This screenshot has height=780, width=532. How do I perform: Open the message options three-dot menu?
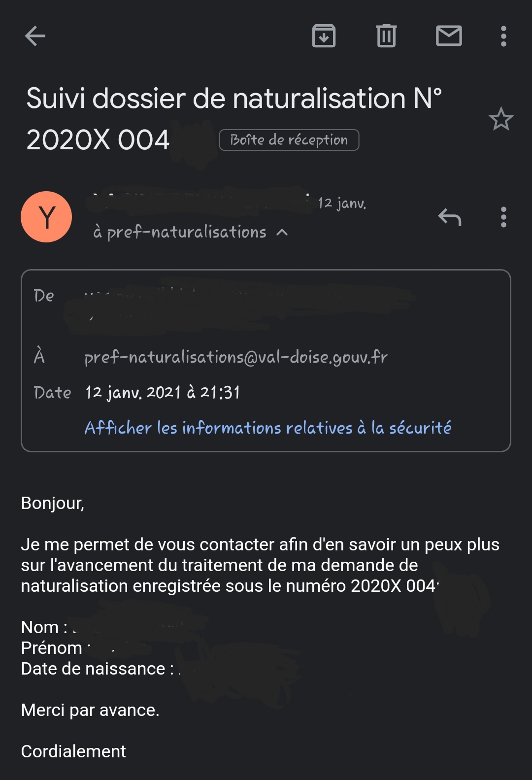(503, 217)
